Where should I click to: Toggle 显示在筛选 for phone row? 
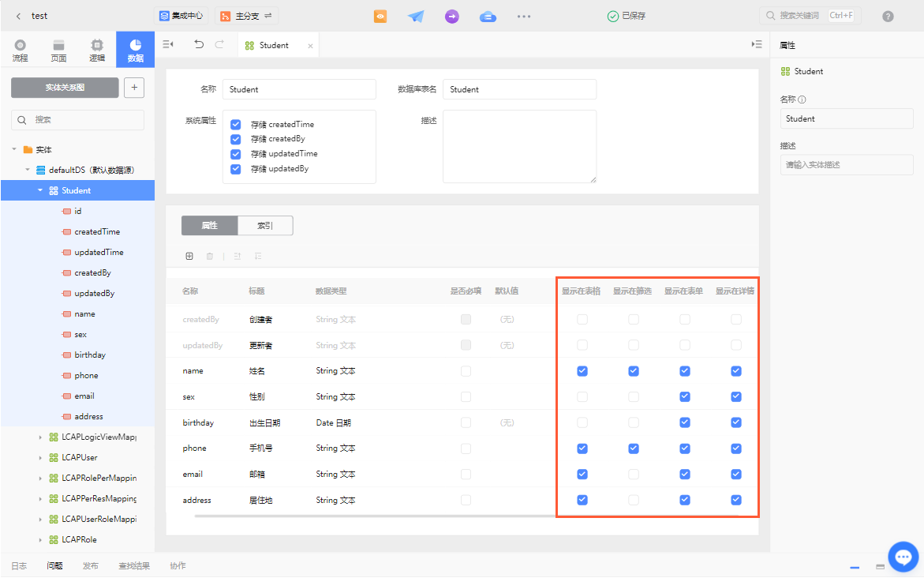point(634,449)
